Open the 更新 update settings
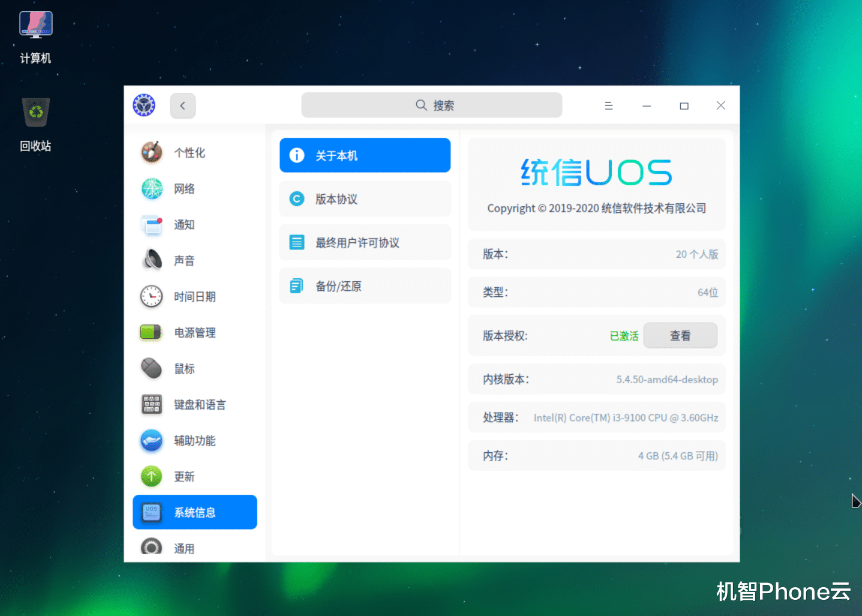862x616 pixels. (184, 476)
